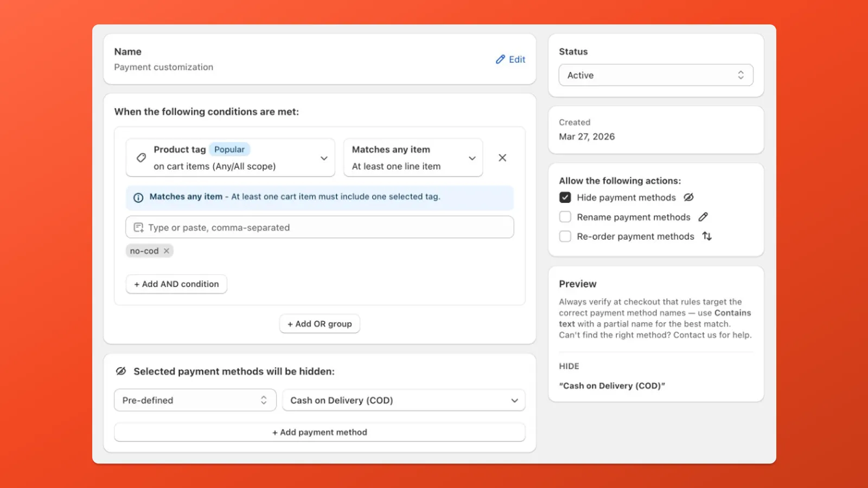
Task: Click the Add OR group button
Action: point(320,324)
